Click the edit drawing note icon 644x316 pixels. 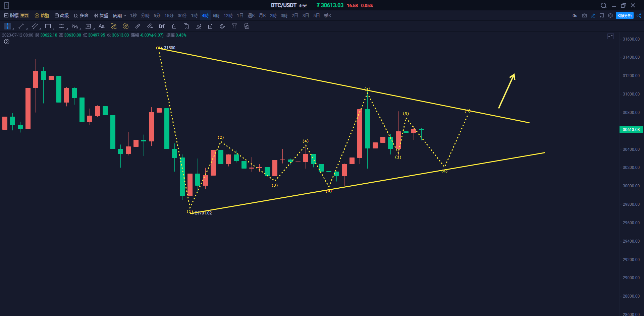198,26
